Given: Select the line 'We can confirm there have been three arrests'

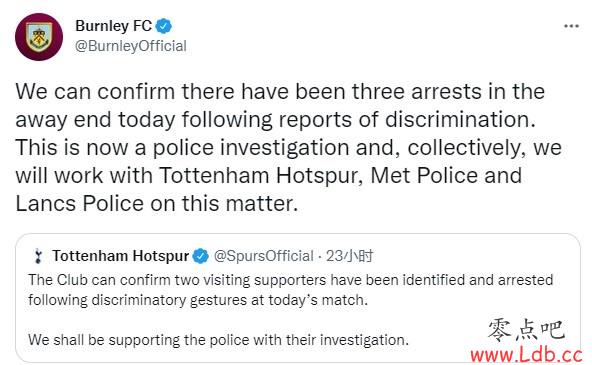Looking at the screenshot, I should (x=280, y=92).
